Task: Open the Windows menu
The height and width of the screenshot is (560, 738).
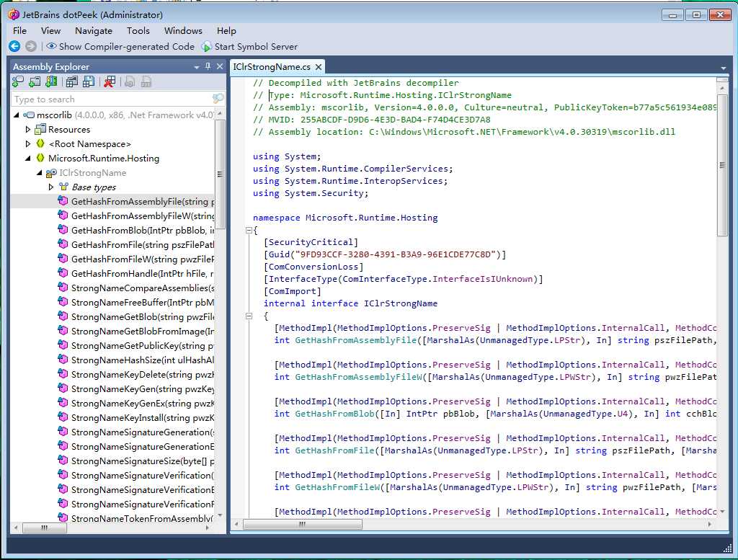Action: (x=183, y=30)
